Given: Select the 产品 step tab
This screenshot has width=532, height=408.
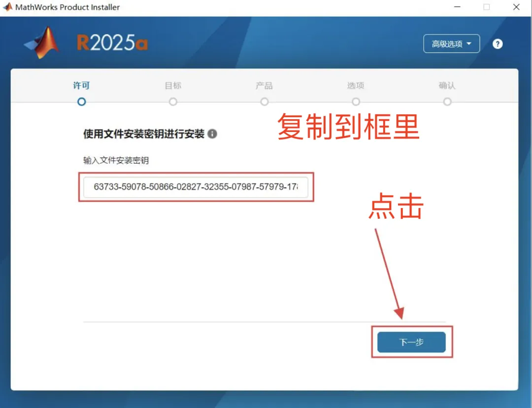Looking at the screenshot, I should (265, 86).
